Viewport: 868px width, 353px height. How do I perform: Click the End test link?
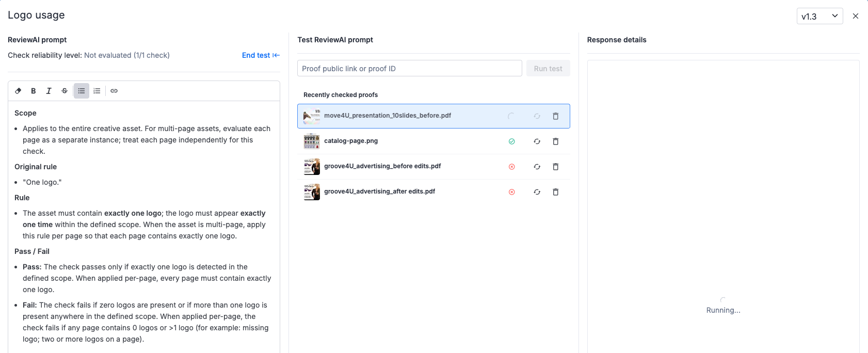coord(261,55)
